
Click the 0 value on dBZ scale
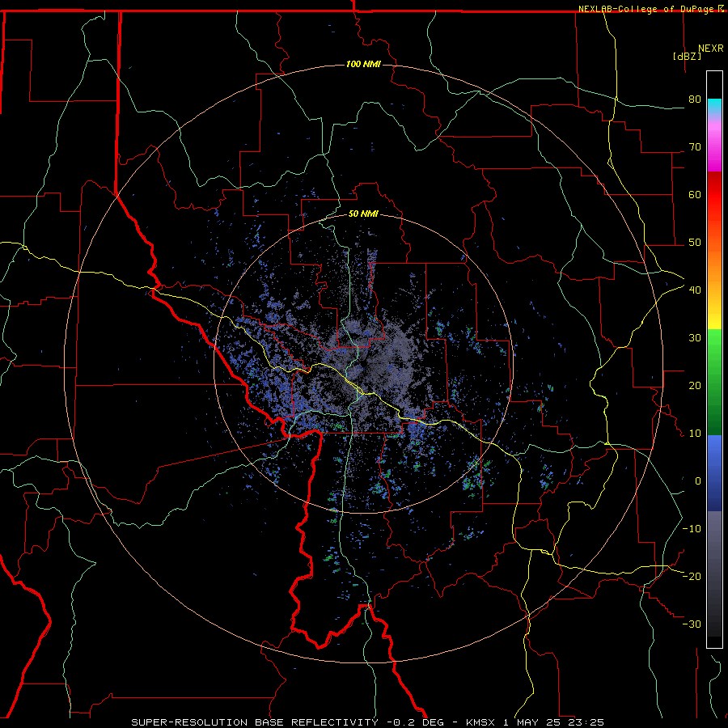698,481
